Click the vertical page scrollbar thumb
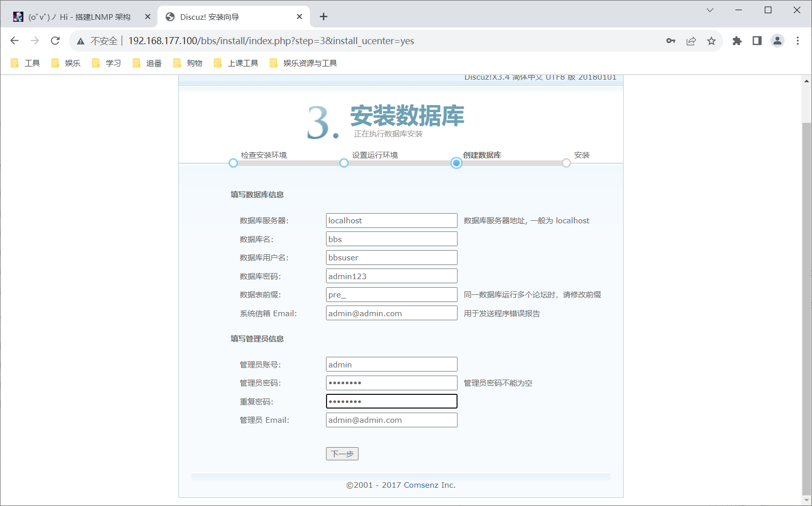Screen dimensions: 812x506 pyautogui.click(x=806, y=309)
